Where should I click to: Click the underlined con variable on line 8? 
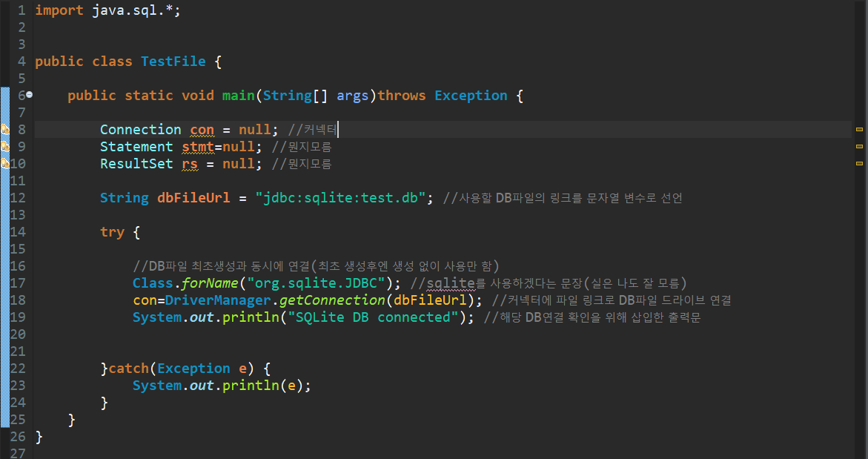202,130
